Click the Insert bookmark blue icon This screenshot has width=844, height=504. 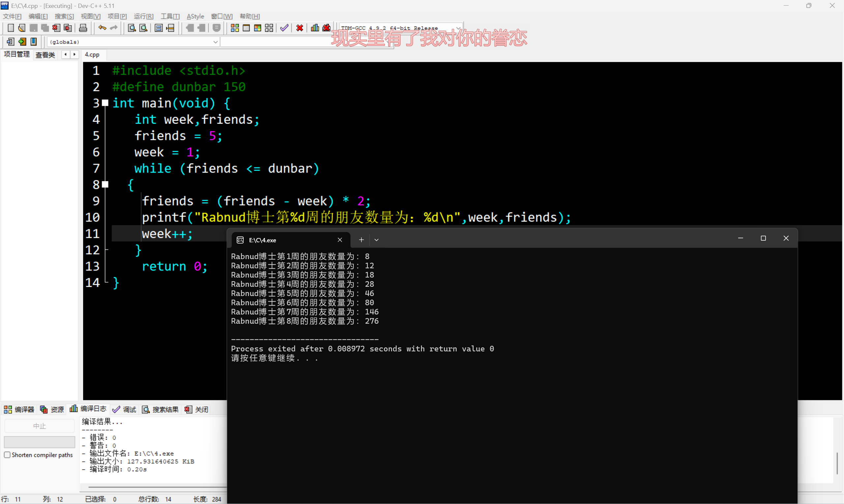point(34,42)
